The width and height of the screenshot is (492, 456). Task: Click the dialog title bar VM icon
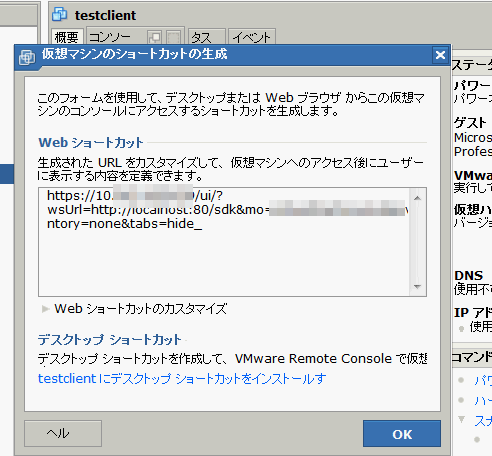(27, 57)
